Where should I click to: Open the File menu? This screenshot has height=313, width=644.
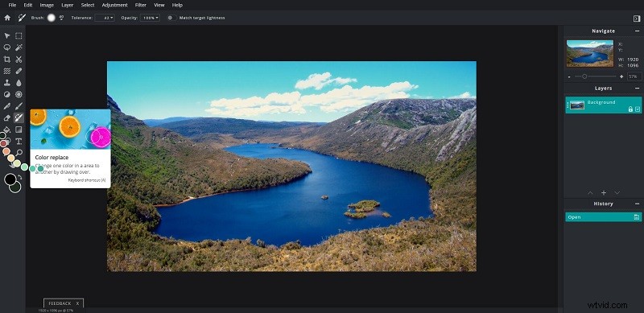(12, 6)
